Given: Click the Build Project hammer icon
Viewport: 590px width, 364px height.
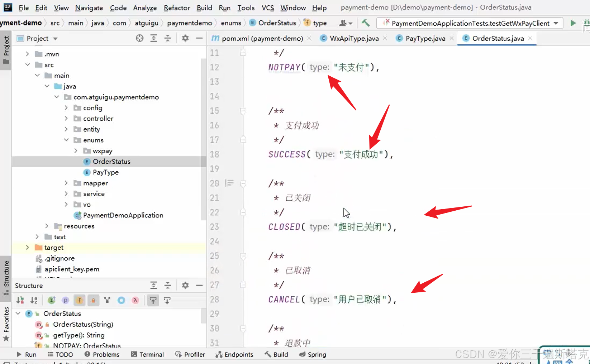Looking at the screenshot, I should click(365, 23).
